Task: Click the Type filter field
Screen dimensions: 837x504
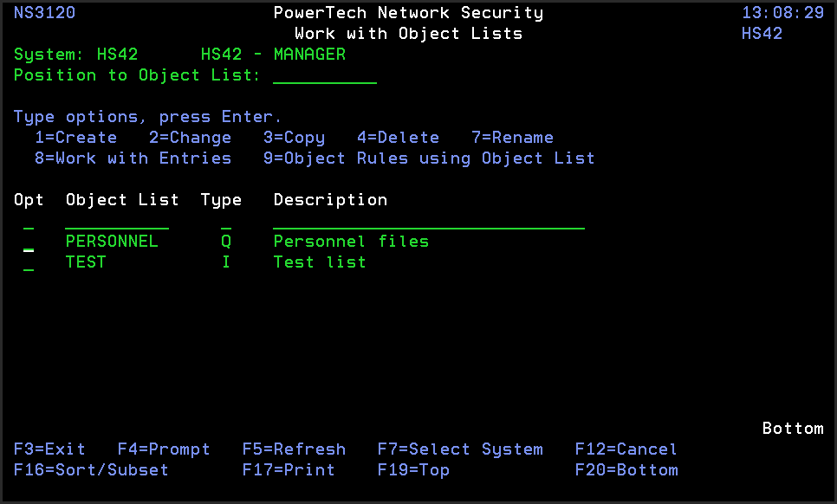Action: click(x=226, y=222)
